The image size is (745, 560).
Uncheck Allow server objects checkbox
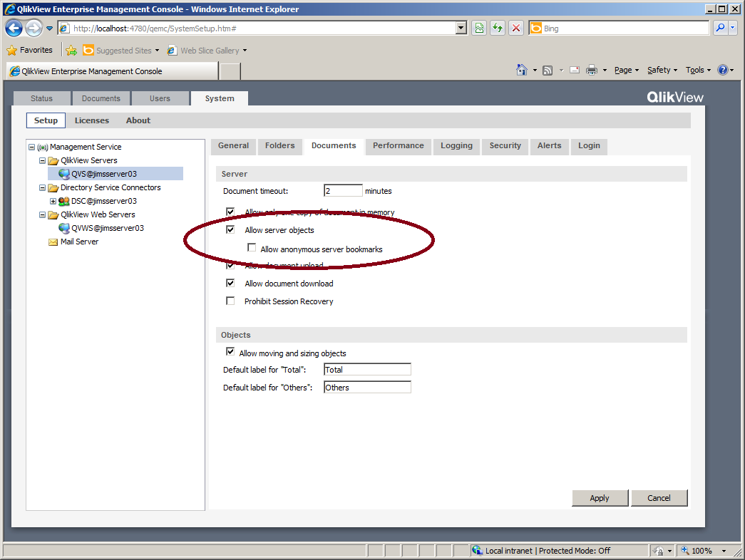(230, 229)
